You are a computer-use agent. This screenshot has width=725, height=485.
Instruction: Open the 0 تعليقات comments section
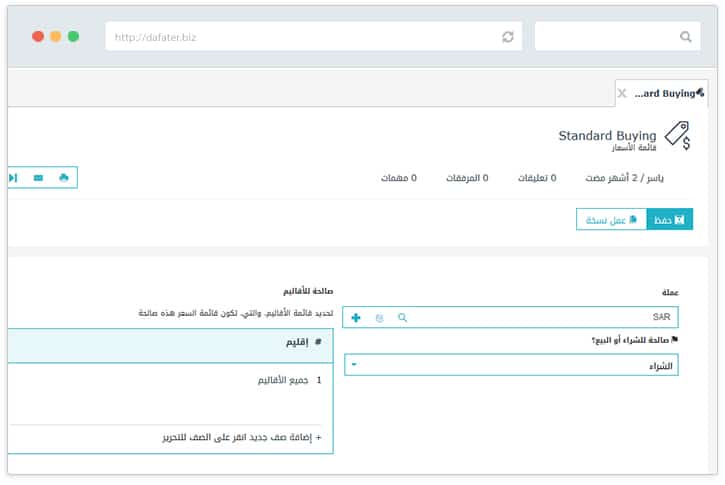(x=537, y=178)
